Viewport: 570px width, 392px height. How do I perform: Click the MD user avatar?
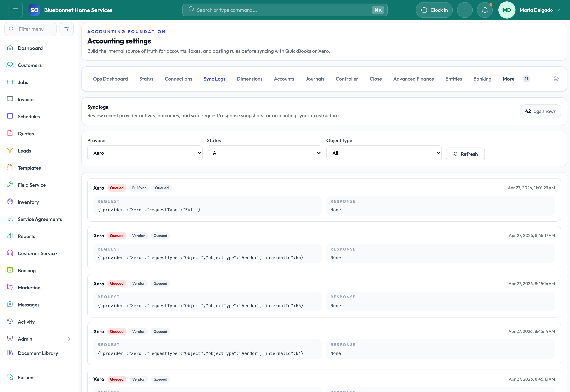(x=507, y=10)
